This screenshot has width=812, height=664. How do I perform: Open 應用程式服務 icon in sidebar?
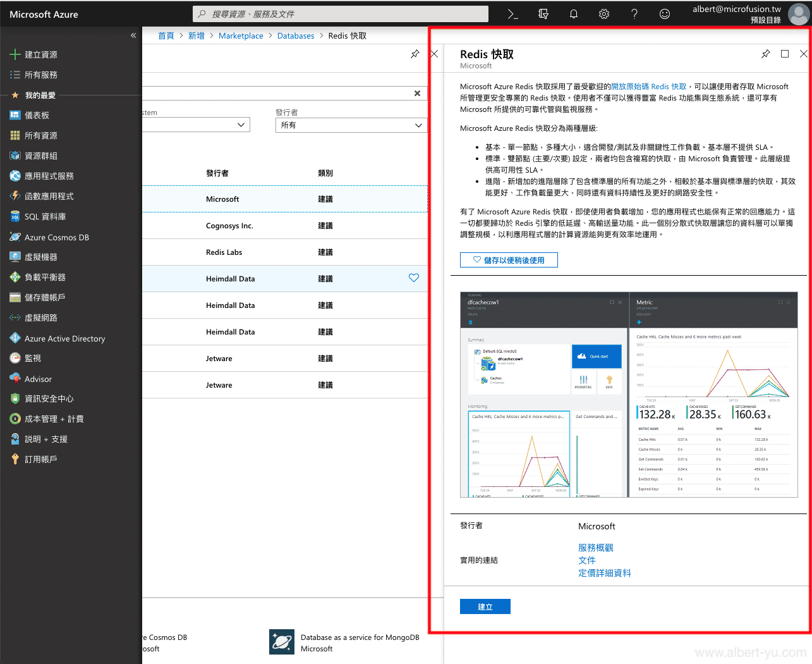click(15, 176)
